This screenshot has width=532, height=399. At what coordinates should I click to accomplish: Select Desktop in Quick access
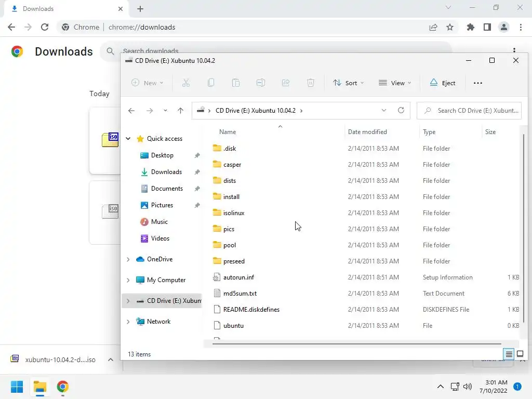pyautogui.click(x=162, y=155)
